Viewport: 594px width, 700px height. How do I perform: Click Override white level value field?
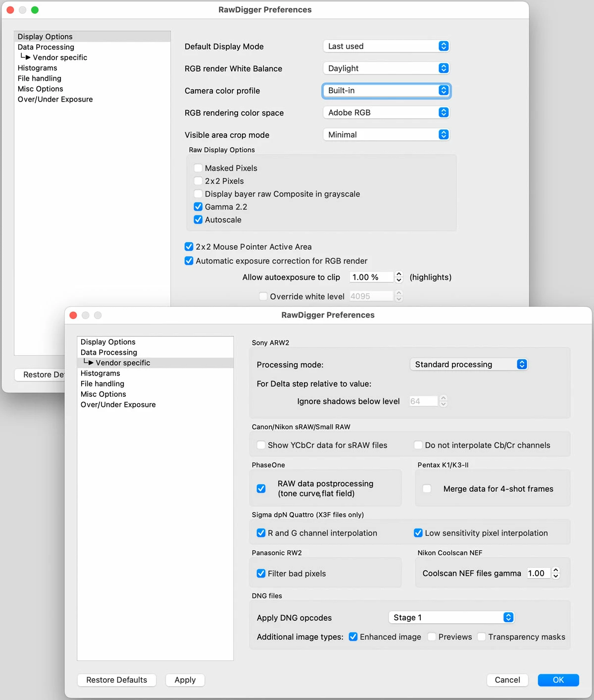(x=372, y=296)
